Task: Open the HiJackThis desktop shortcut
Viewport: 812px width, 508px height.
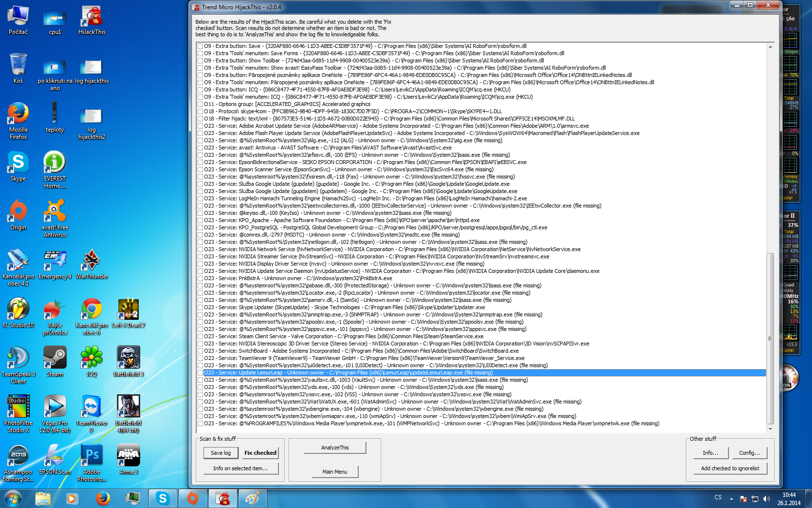Action: 91,20
